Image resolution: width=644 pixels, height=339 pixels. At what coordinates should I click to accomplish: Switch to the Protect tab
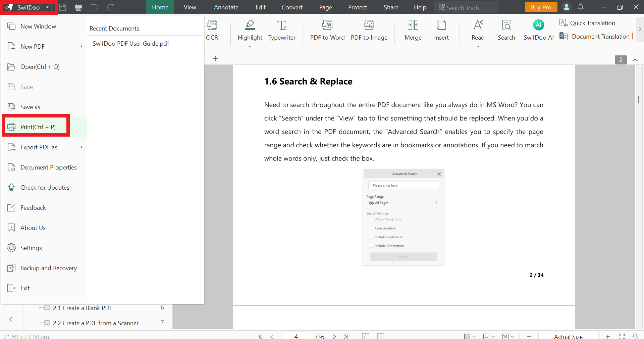click(357, 7)
